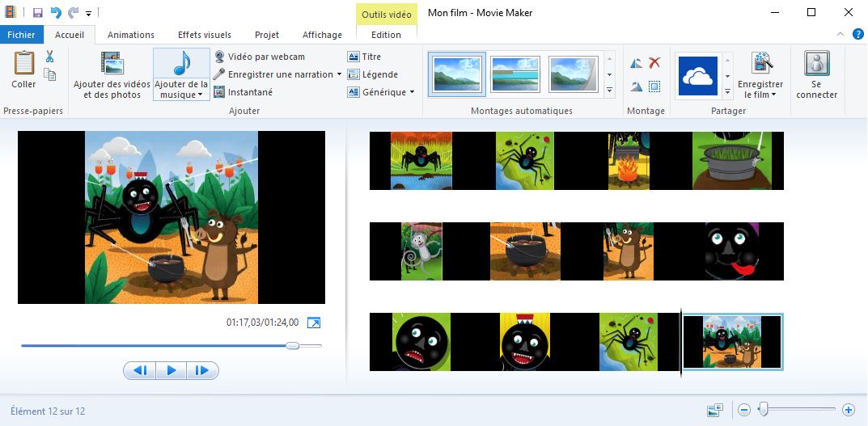Click the rotate right icon
Image resolution: width=868 pixels, height=426 pixels.
[636, 86]
